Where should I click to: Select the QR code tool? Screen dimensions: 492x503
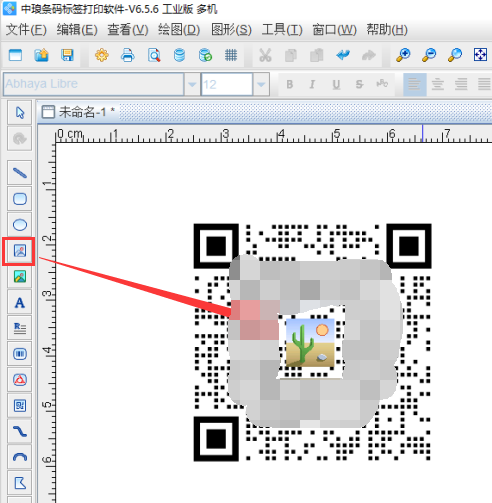[x=20, y=406]
